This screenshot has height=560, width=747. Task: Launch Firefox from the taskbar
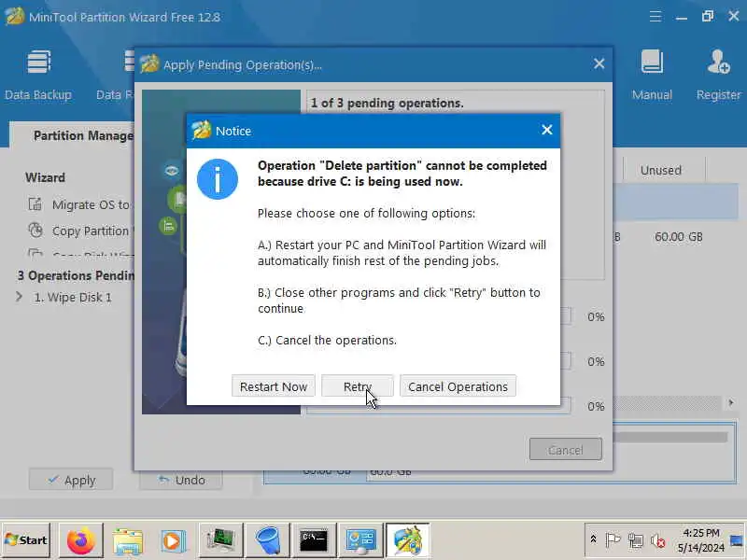pyautogui.click(x=80, y=540)
